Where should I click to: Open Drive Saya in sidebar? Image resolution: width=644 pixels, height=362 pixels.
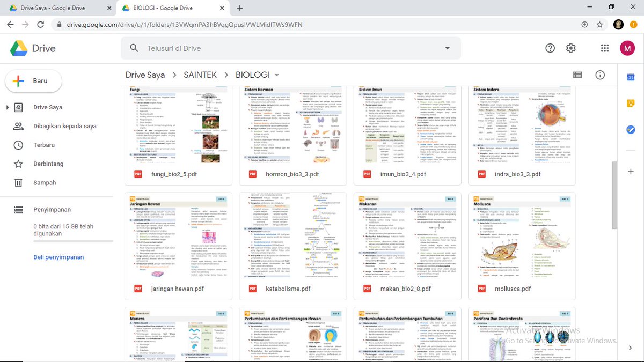pyautogui.click(x=48, y=107)
